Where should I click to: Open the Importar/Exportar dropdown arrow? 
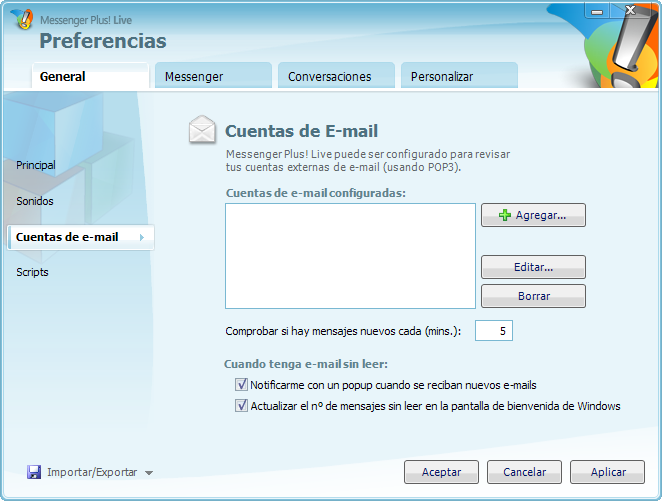[x=149, y=473]
